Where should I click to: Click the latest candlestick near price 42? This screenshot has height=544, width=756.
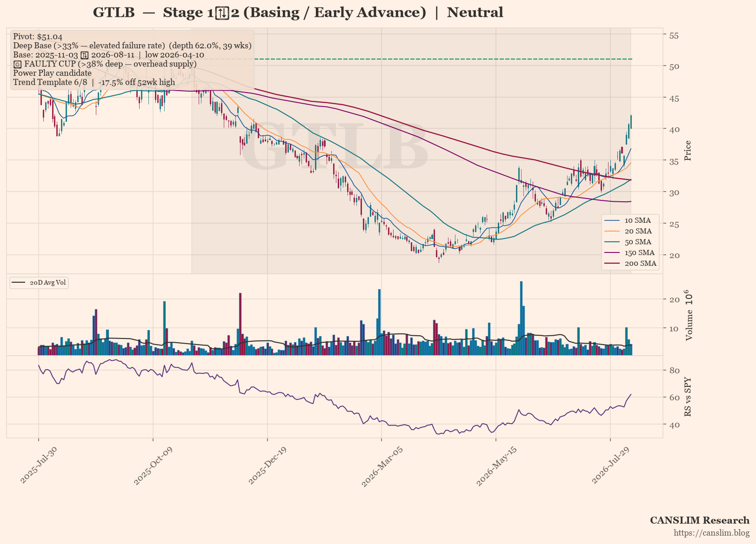631,122
